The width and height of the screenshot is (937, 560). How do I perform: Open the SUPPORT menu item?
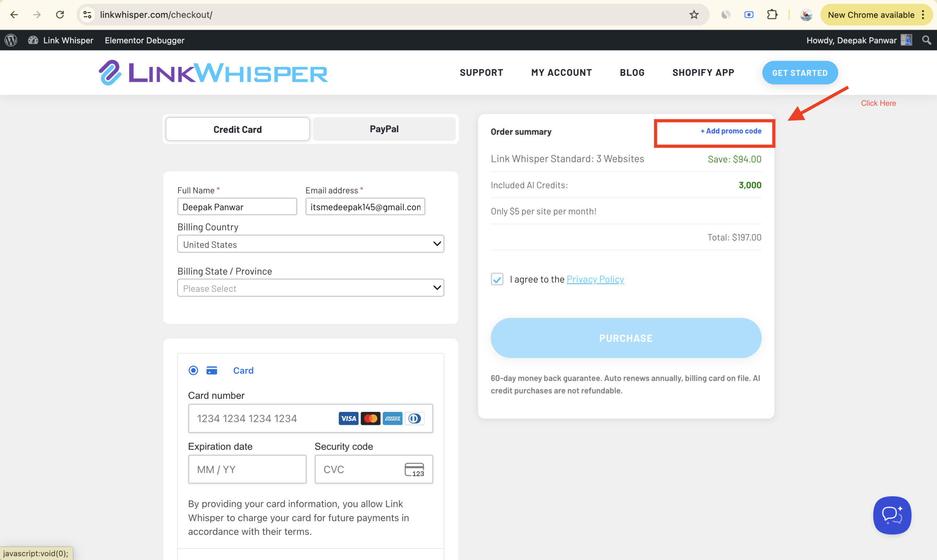(481, 72)
